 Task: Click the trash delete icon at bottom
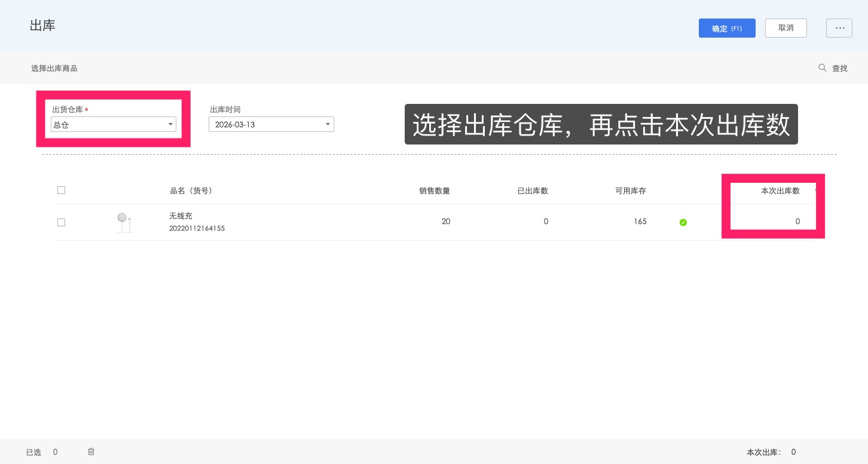click(x=91, y=451)
